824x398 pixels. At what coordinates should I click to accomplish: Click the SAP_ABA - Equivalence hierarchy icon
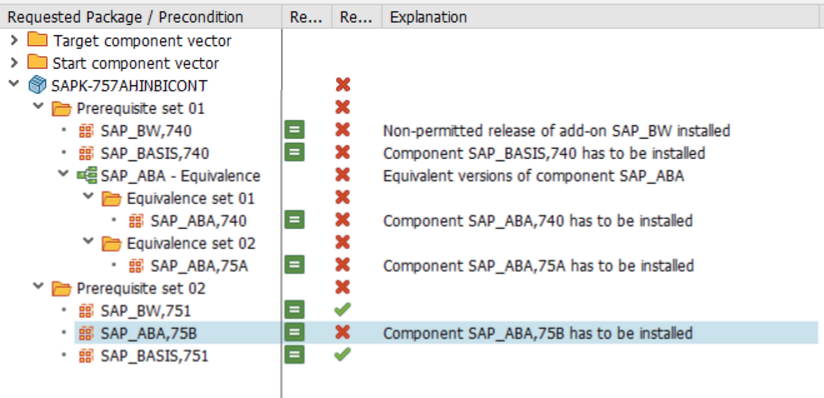[x=87, y=175]
